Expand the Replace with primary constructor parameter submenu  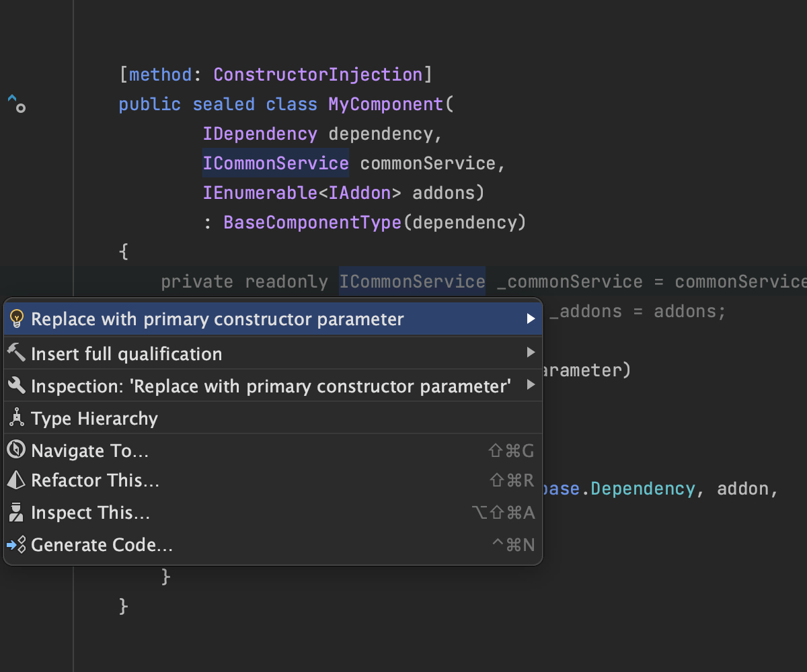click(531, 319)
